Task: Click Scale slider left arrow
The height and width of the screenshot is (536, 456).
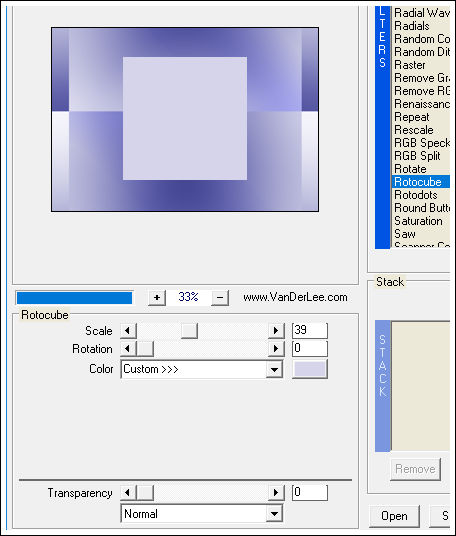Action: point(128,331)
